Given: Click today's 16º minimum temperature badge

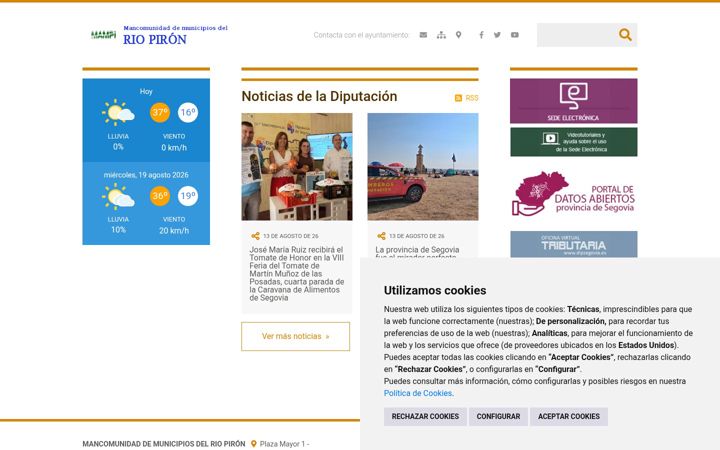Looking at the screenshot, I should (188, 112).
